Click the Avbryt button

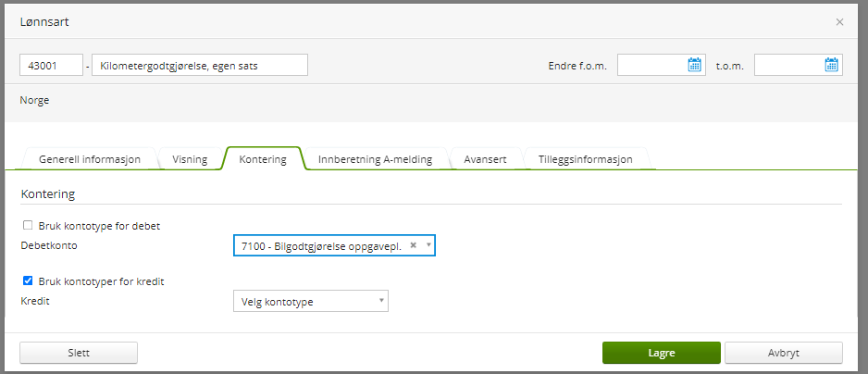[x=783, y=353]
